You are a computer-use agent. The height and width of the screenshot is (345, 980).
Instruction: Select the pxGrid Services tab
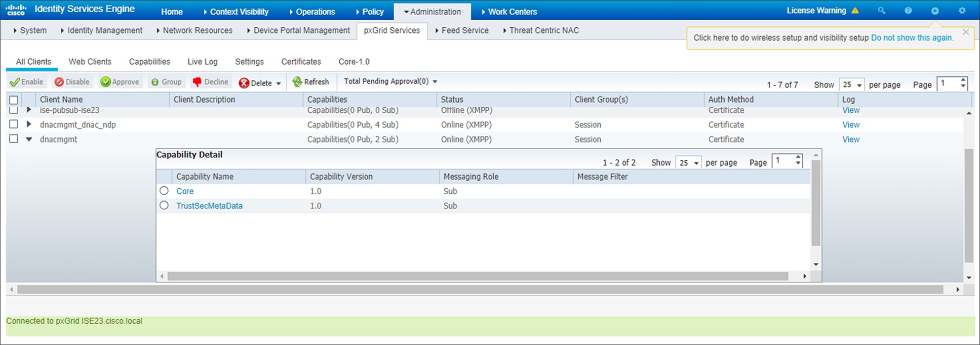click(x=392, y=30)
